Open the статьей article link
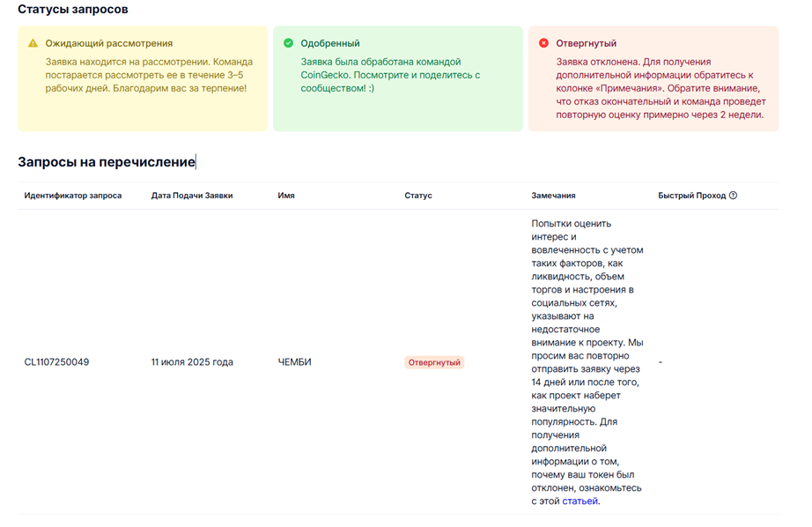Screen dimensions: 812x527 click(x=580, y=501)
